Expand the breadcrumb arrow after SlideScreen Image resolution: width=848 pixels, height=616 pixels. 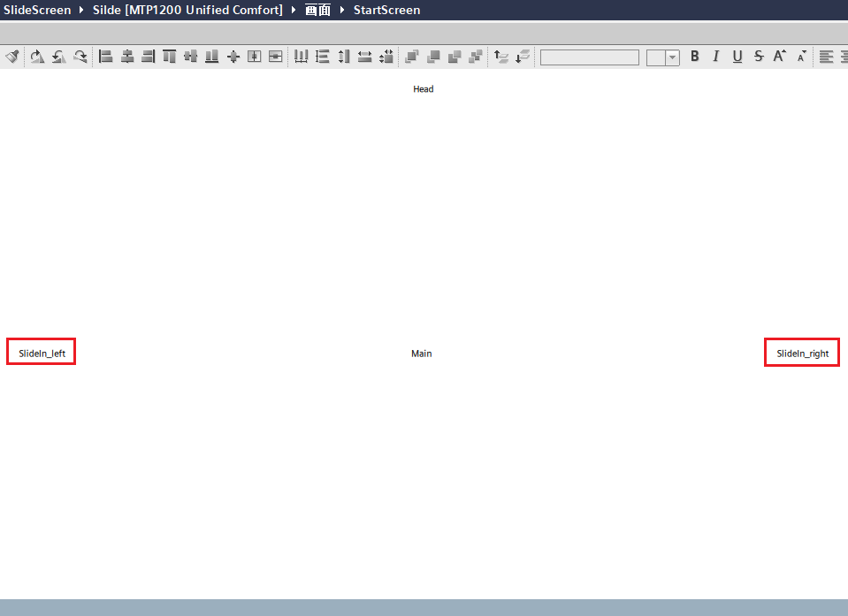point(81,10)
